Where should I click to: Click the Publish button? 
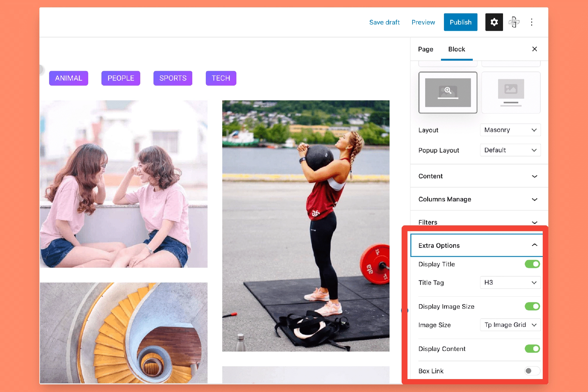click(x=460, y=22)
